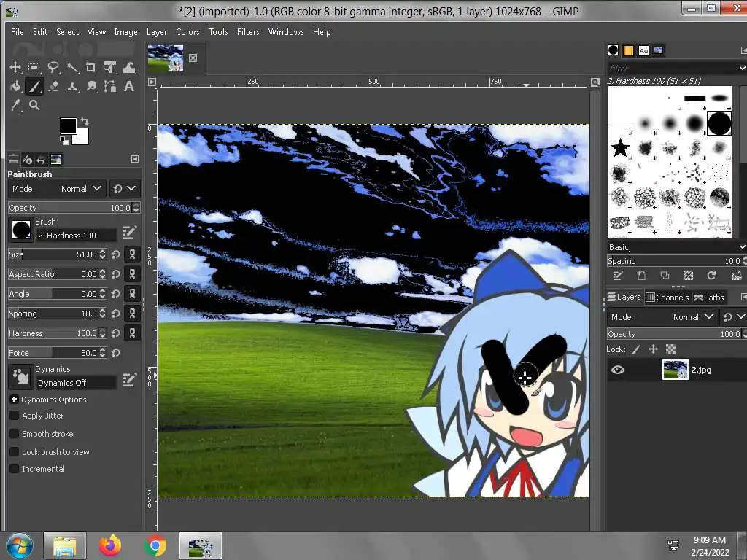Toggle link Spacing to brush default
747x560 pixels.
133,314
